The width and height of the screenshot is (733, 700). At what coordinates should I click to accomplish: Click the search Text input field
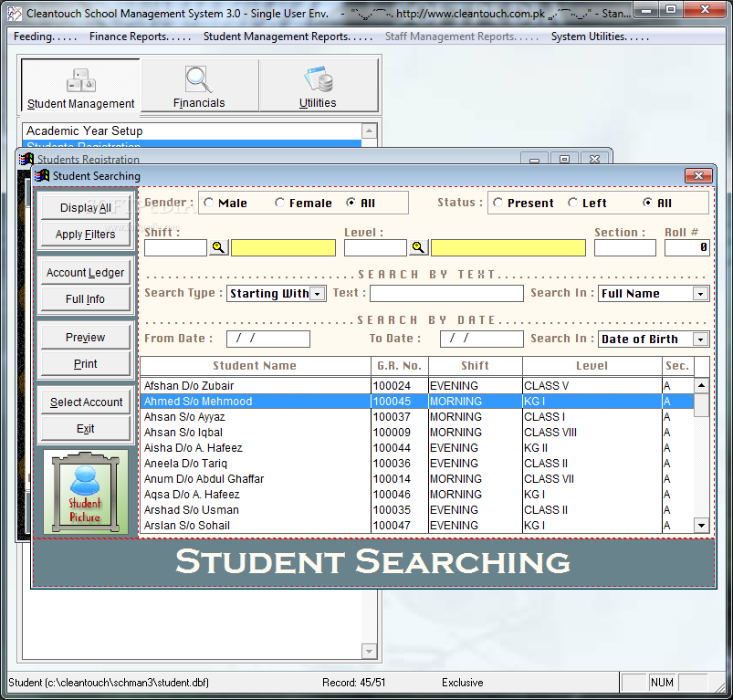point(446,294)
